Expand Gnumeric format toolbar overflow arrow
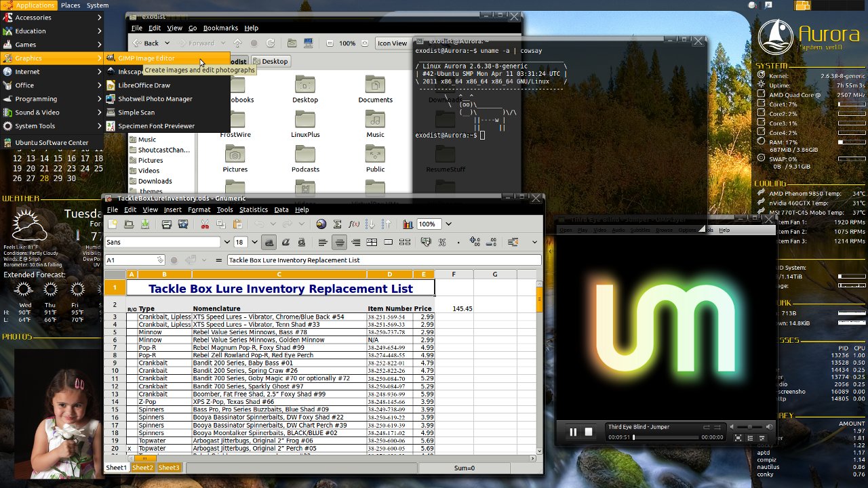868x488 pixels. [534, 242]
